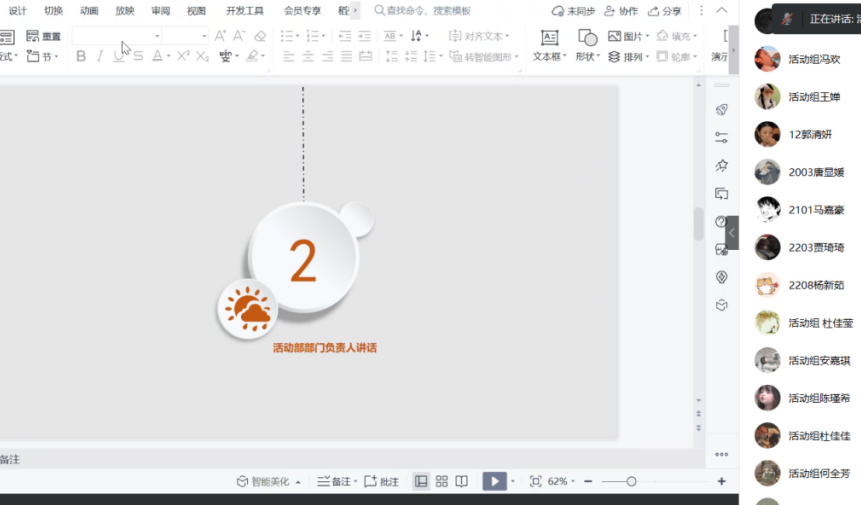Expand the 图片 (Picture) dropdown

pos(647,36)
